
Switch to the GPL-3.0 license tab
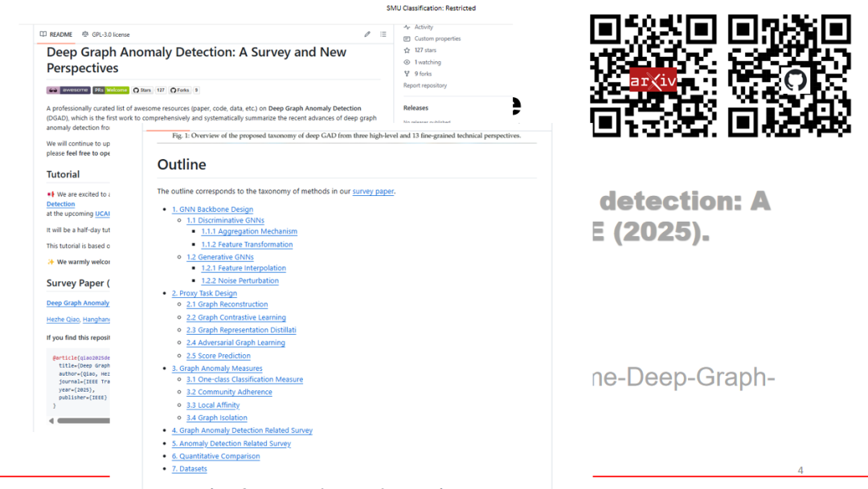tap(106, 35)
